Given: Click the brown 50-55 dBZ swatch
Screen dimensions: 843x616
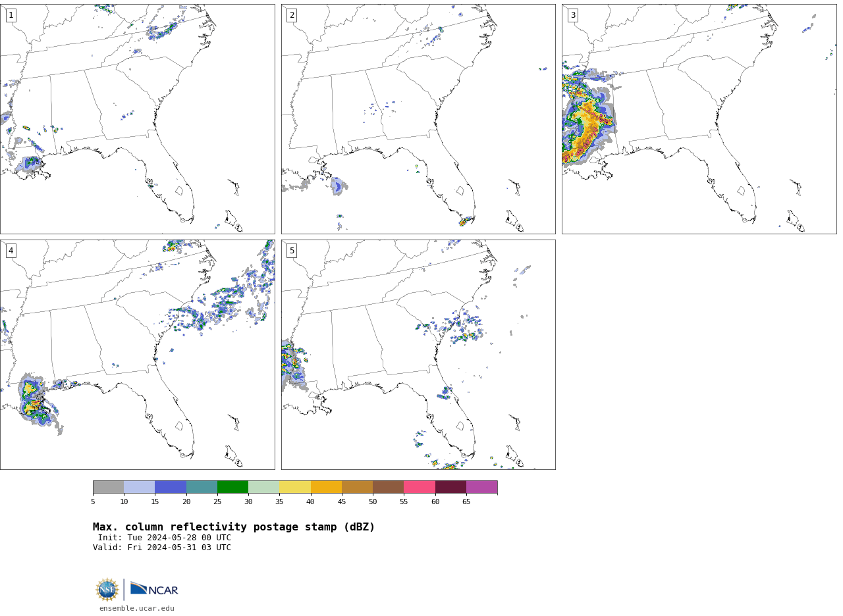Looking at the screenshot, I should point(389,487).
